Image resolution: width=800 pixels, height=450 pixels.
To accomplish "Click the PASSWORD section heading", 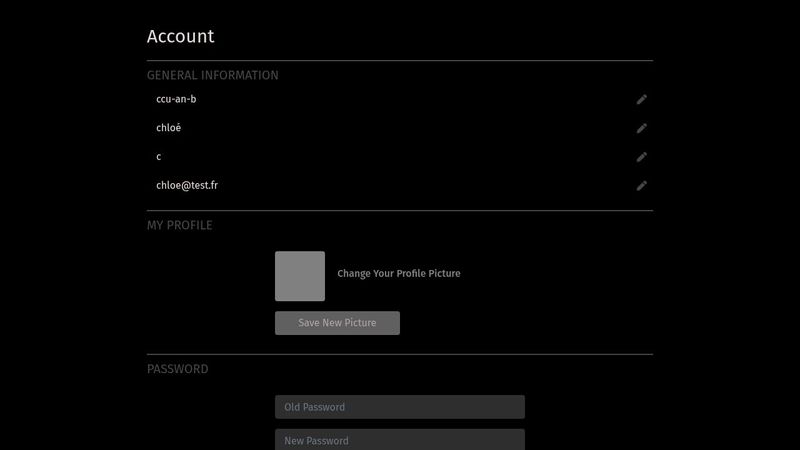I will pyautogui.click(x=178, y=369).
